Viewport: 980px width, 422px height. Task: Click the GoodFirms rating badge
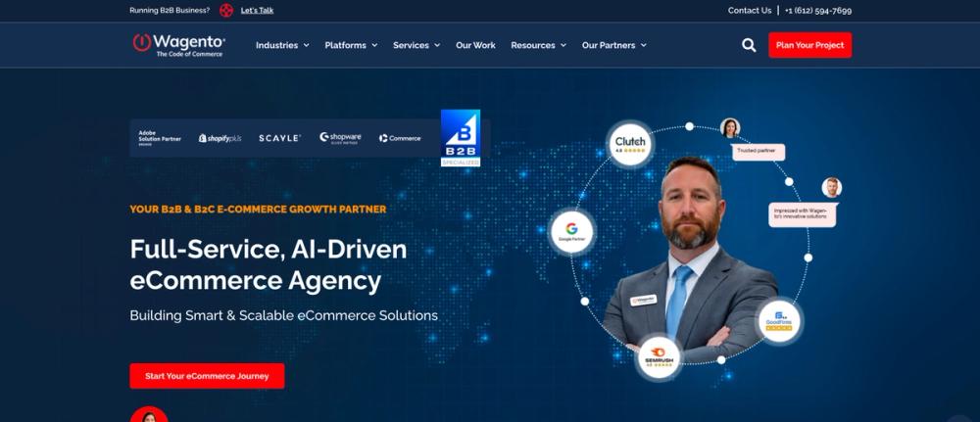(779, 321)
